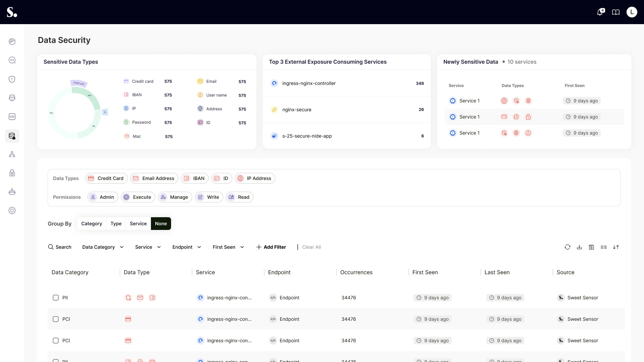
Task: Group by Service tab
Action: (x=138, y=224)
